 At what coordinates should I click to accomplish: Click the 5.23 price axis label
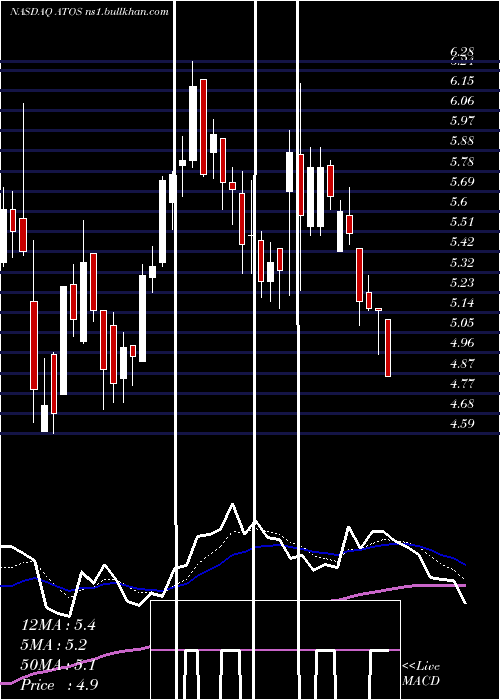462,283
